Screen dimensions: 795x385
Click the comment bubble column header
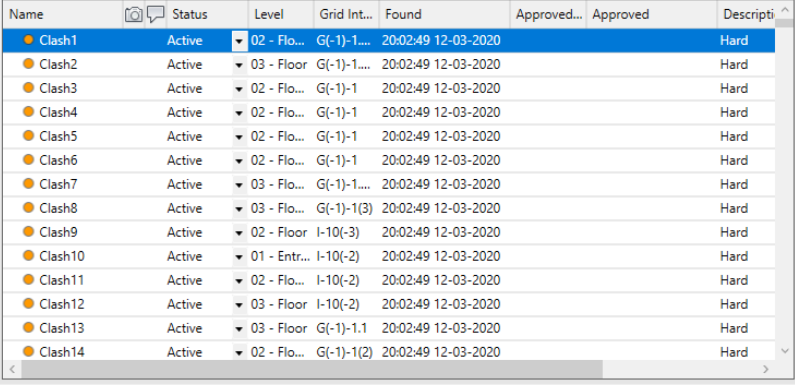(156, 14)
